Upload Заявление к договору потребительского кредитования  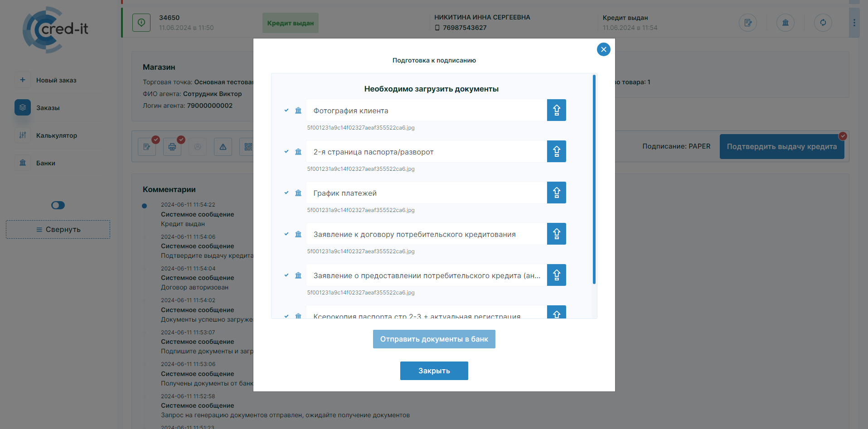556,234
